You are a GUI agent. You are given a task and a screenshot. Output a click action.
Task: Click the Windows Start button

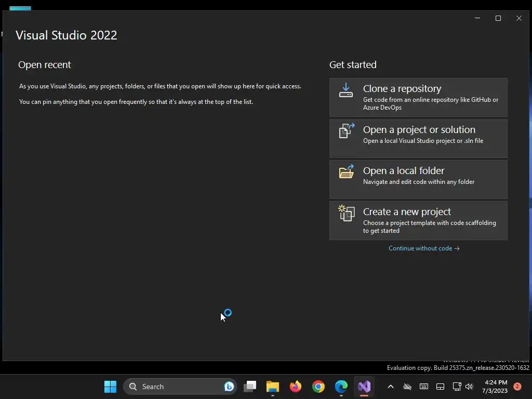click(x=110, y=387)
